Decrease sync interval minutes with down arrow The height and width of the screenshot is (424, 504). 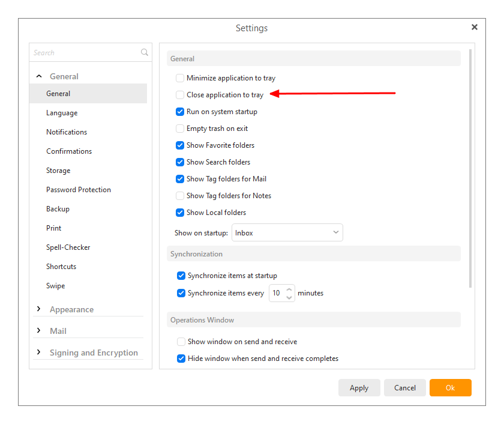click(x=289, y=297)
